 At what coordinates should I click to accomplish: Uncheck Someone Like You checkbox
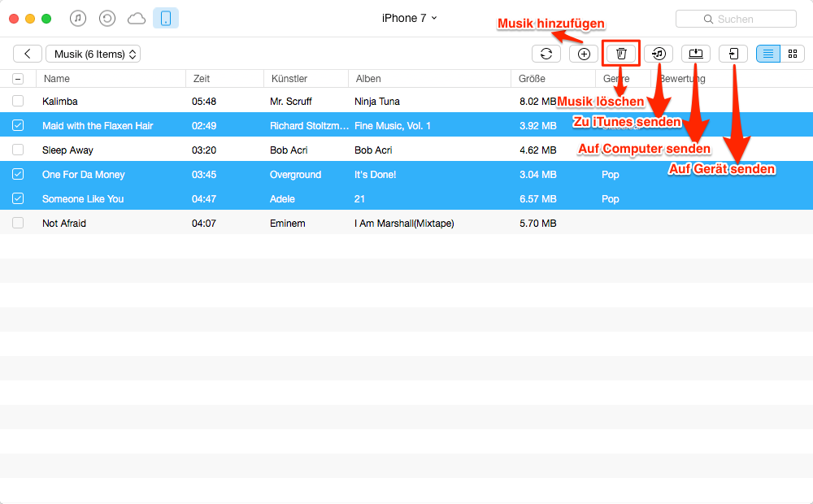(x=18, y=198)
